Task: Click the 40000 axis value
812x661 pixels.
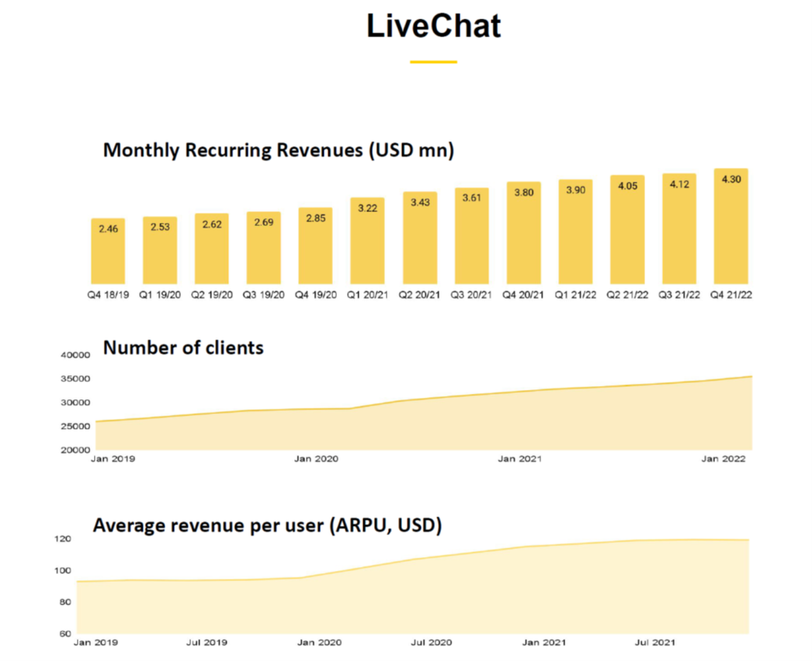Action: tap(75, 356)
